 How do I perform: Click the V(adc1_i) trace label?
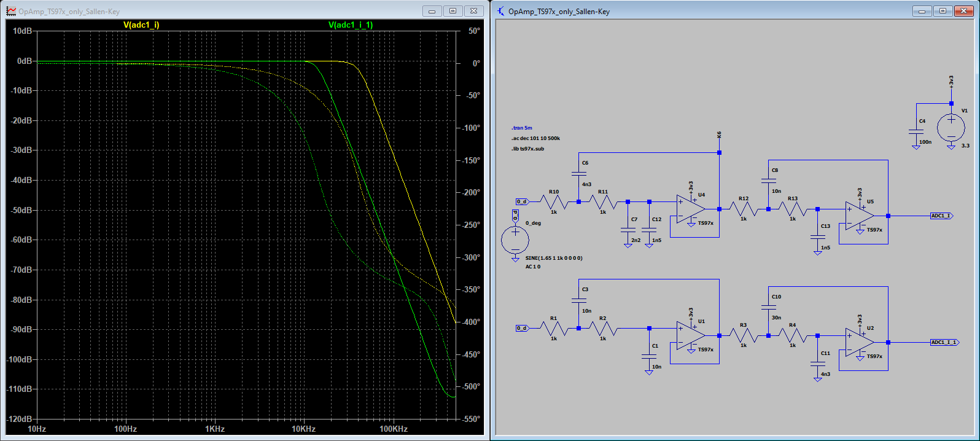click(141, 25)
